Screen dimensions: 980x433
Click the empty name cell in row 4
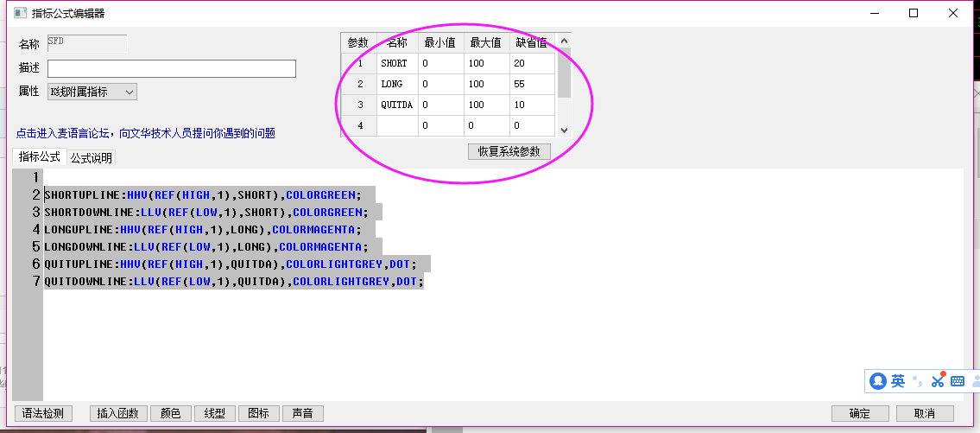click(397, 125)
